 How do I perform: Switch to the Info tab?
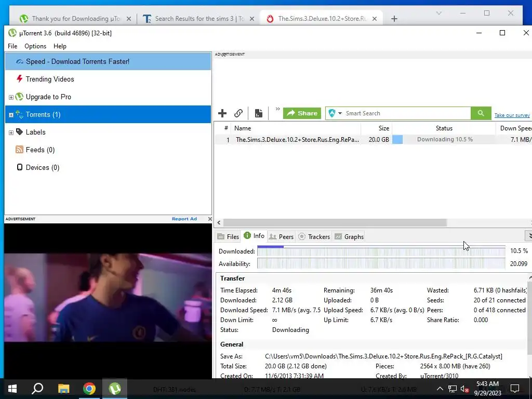point(254,236)
